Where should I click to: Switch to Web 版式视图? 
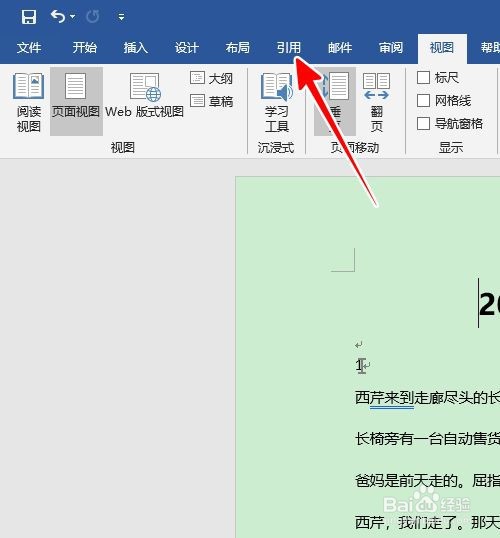pos(144,96)
